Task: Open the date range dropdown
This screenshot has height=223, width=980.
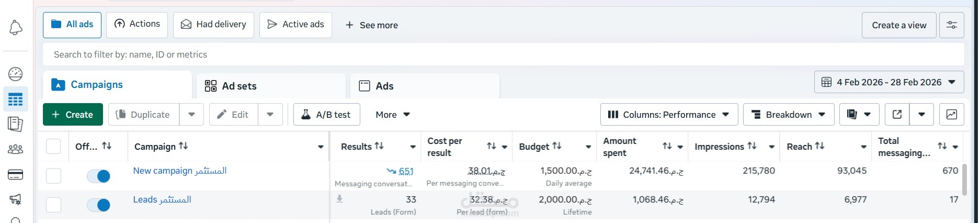Action: tap(888, 82)
